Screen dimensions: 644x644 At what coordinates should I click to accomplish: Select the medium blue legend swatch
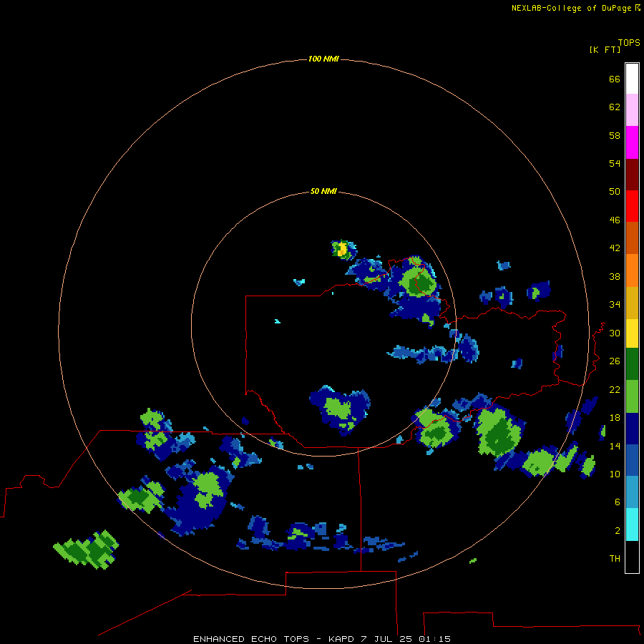(632, 460)
